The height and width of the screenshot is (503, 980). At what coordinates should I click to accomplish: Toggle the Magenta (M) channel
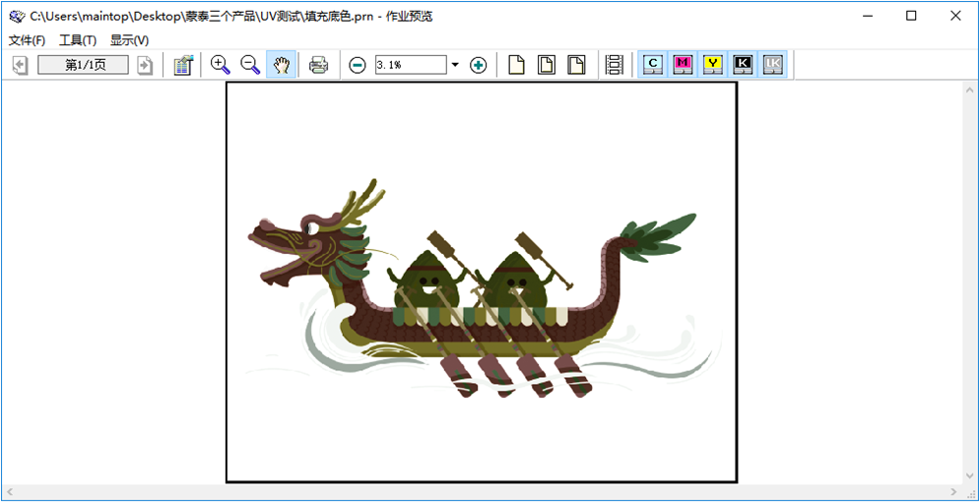point(683,64)
